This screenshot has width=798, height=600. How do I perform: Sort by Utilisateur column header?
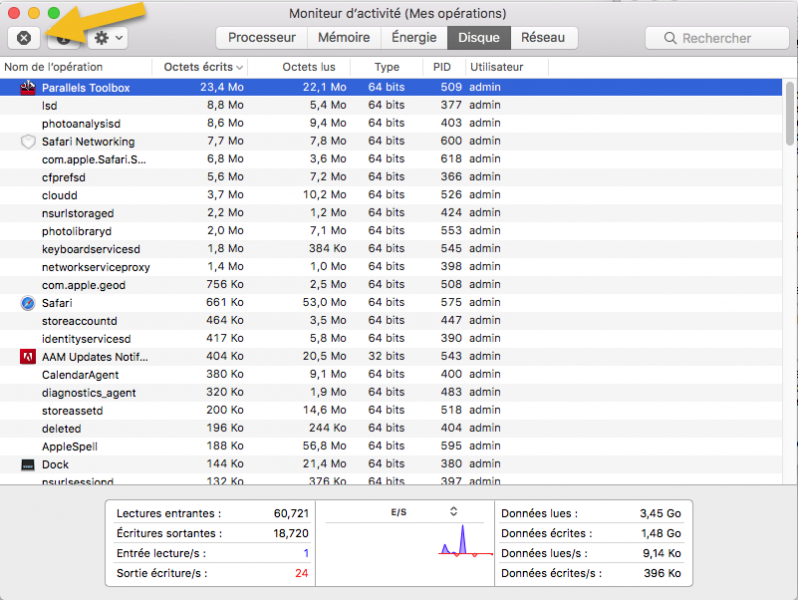tap(507, 67)
